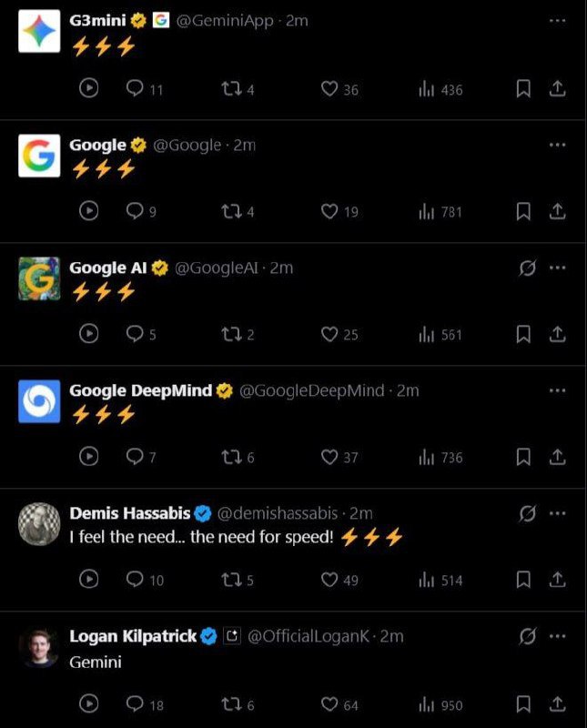View analytics on Logan Kilpatrick's Gemini tweet

point(423,703)
